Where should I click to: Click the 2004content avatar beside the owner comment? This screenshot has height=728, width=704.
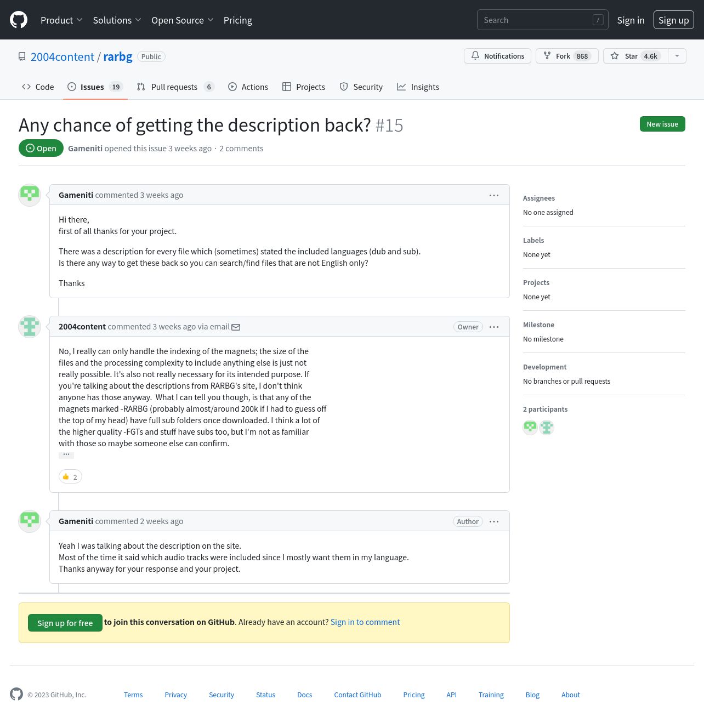[x=30, y=327]
